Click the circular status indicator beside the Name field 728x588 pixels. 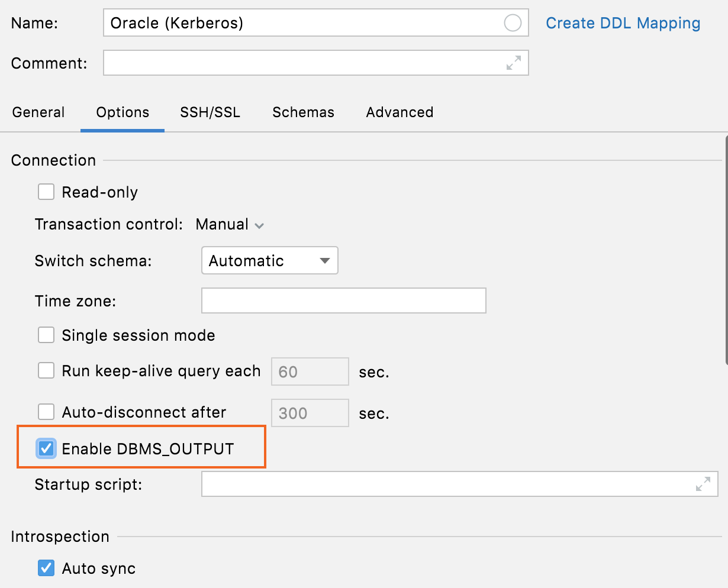(x=511, y=22)
